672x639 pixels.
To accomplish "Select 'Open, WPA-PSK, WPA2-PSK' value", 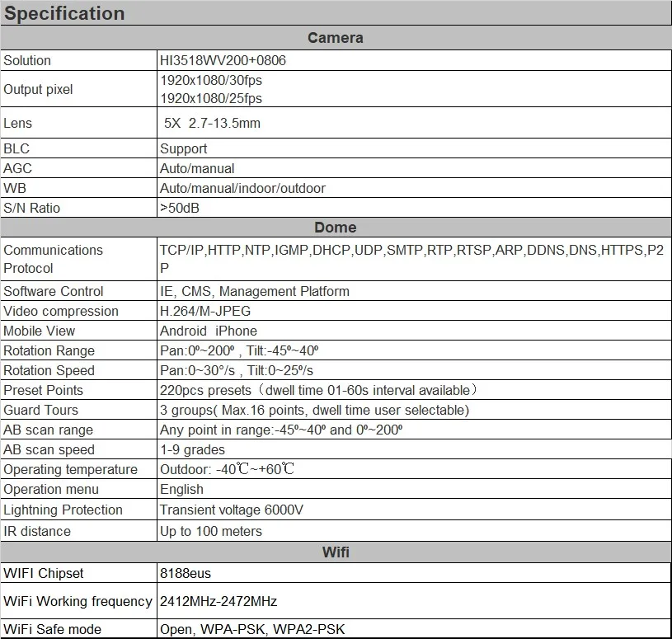I will click(252, 629).
